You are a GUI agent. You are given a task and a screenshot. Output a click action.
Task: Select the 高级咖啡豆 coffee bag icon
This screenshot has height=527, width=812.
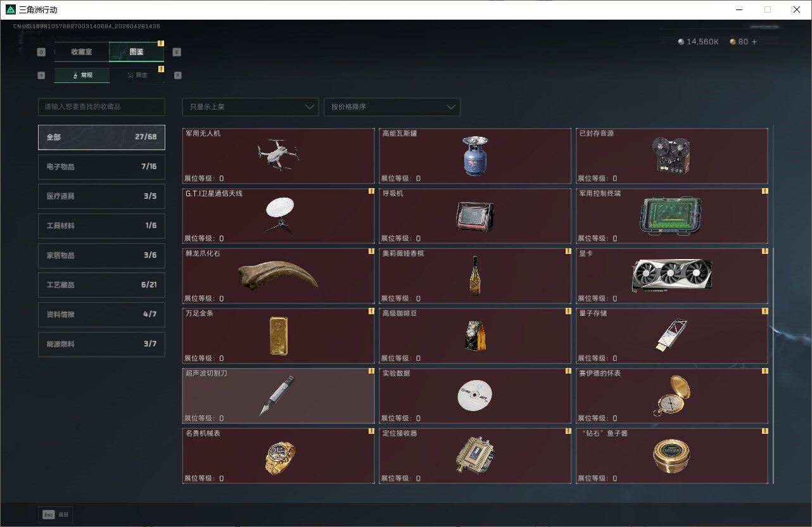[x=475, y=336]
